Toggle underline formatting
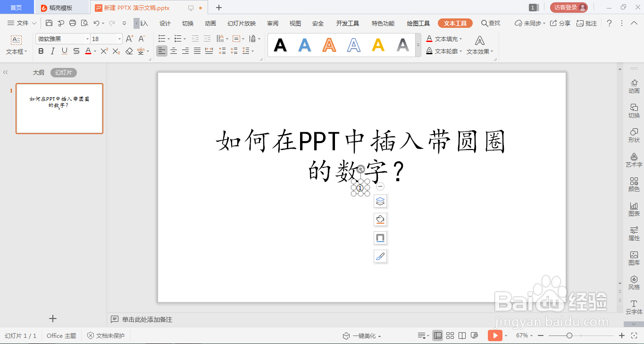Viewport: 644px width, 344px height. click(x=64, y=51)
